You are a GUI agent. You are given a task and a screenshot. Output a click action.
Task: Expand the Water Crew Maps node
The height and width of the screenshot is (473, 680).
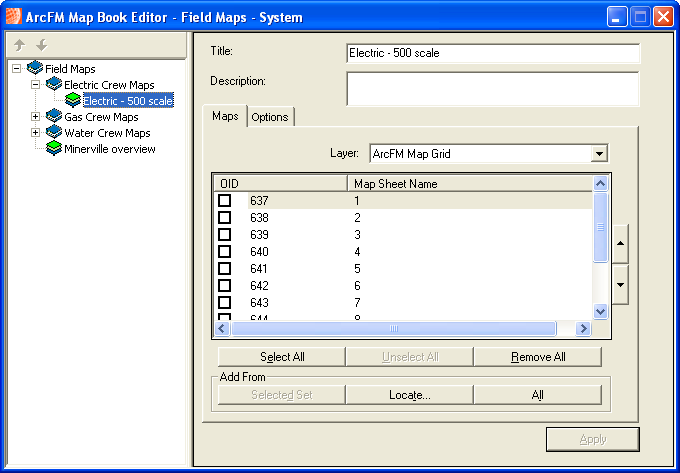pyautogui.click(x=36, y=133)
